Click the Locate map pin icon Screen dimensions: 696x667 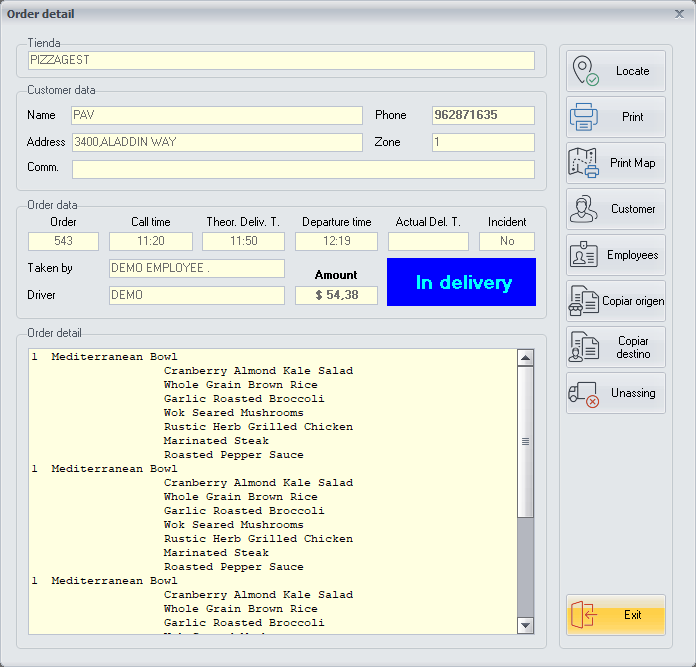pyautogui.click(x=584, y=72)
